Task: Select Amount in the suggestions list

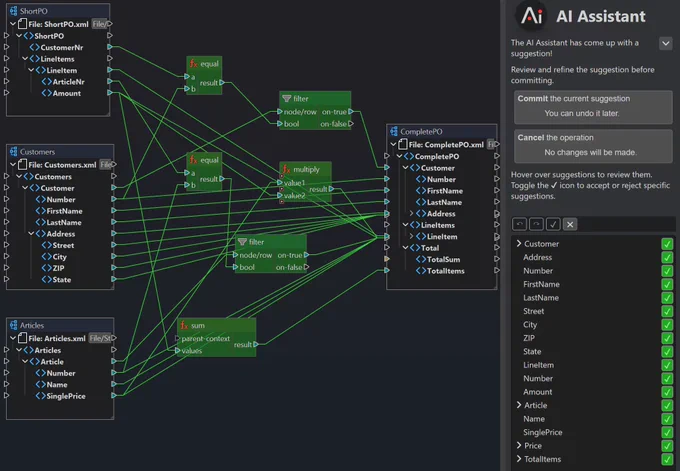Action: 537,392
